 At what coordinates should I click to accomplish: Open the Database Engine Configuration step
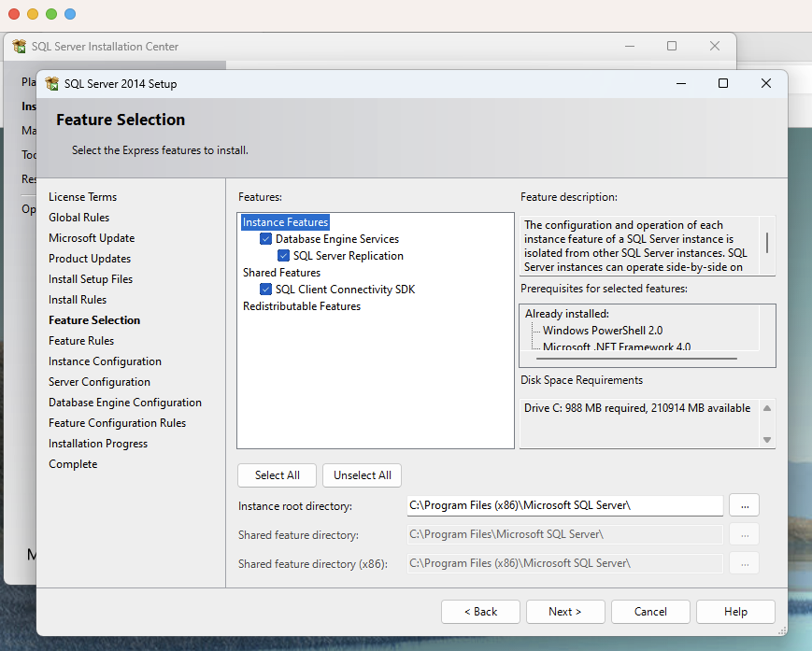(125, 402)
